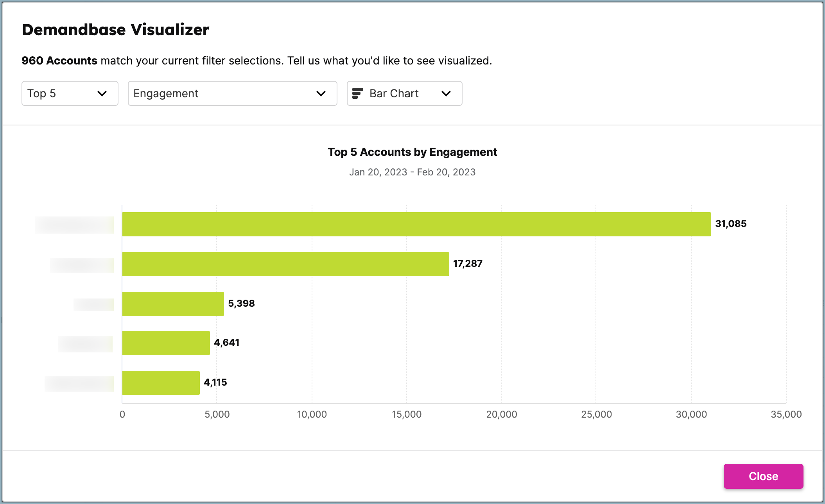The height and width of the screenshot is (504, 825).
Task: Click the bar labeled 4,115
Action: click(161, 383)
